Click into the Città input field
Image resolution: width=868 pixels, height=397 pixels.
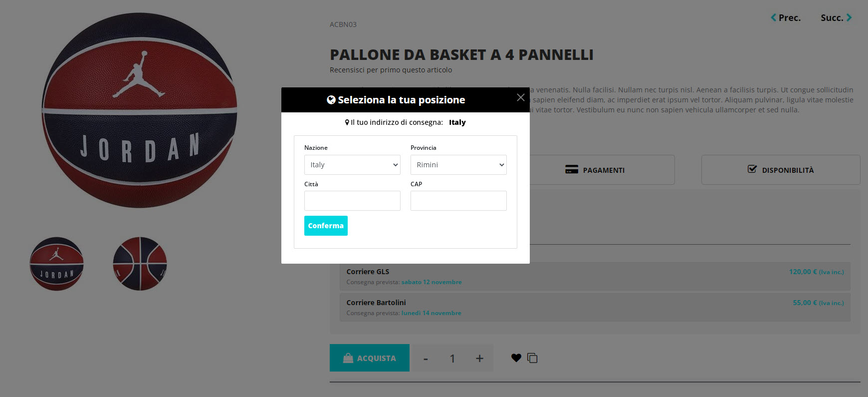click(352, 201)
